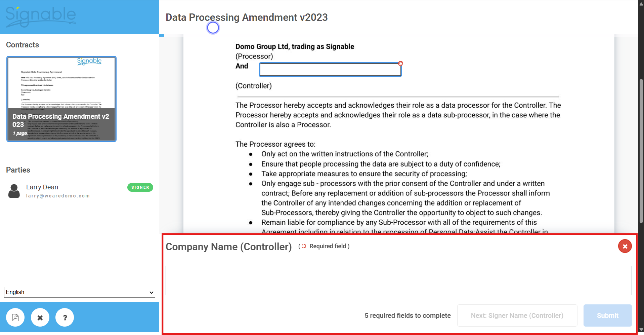644x335 pixels.
Task: Click the reject X button in the sidebar footer
Action: (40, 317)
